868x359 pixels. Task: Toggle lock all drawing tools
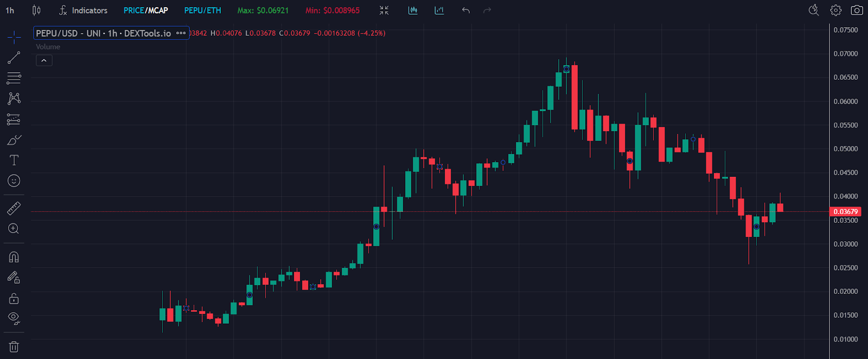(x=14, y=298)
